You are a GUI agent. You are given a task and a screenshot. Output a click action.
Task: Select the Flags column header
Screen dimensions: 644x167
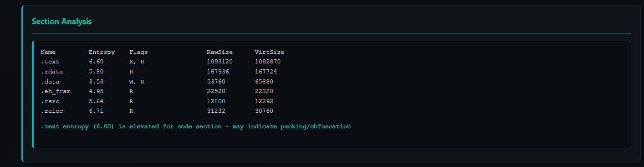[138, 52]
